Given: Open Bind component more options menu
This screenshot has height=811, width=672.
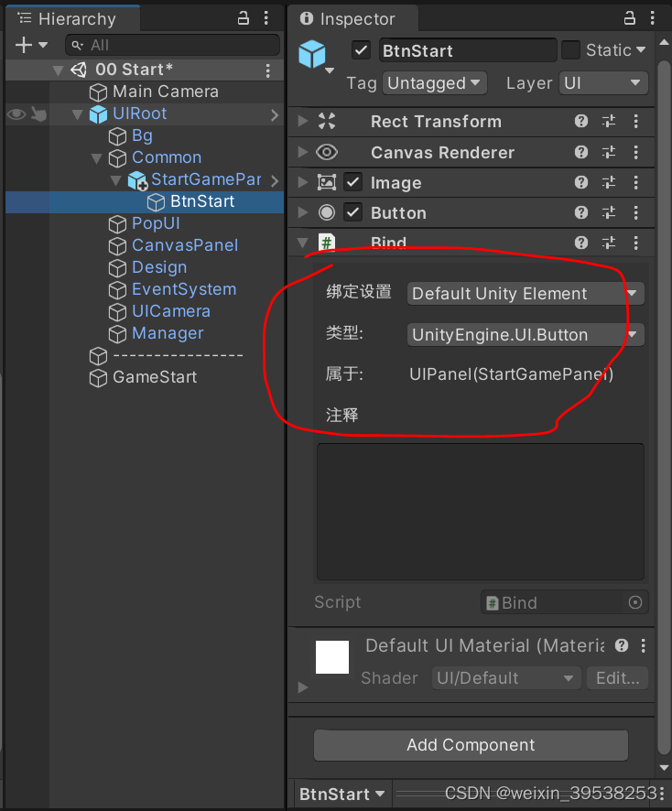Looking at the screenshot, I should tap(635, 243).
